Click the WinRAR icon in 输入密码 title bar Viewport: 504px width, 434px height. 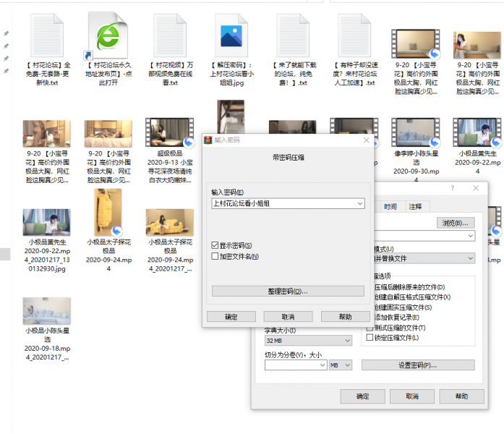(x=207, y=140)
